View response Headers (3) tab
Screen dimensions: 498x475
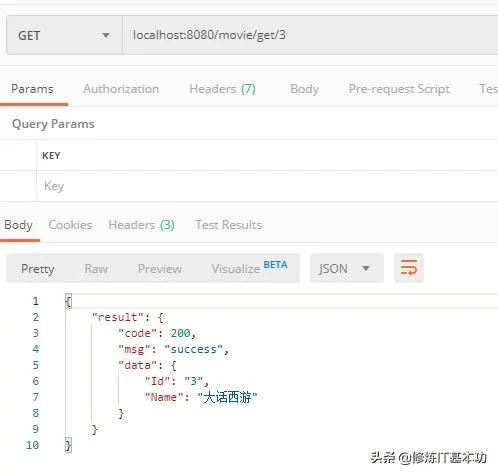141,225
